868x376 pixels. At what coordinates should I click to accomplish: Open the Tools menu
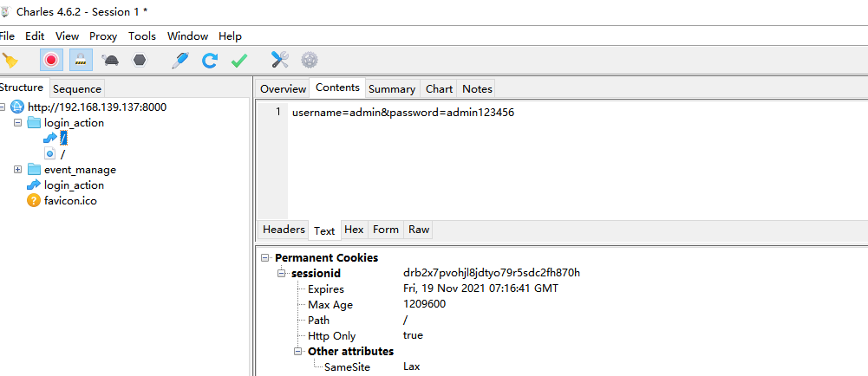(142, 36)
